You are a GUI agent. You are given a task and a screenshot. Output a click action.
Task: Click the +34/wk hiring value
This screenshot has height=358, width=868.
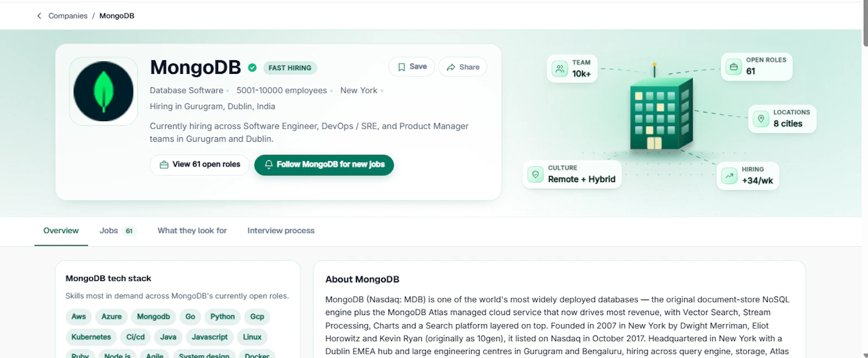click(757, 180)
